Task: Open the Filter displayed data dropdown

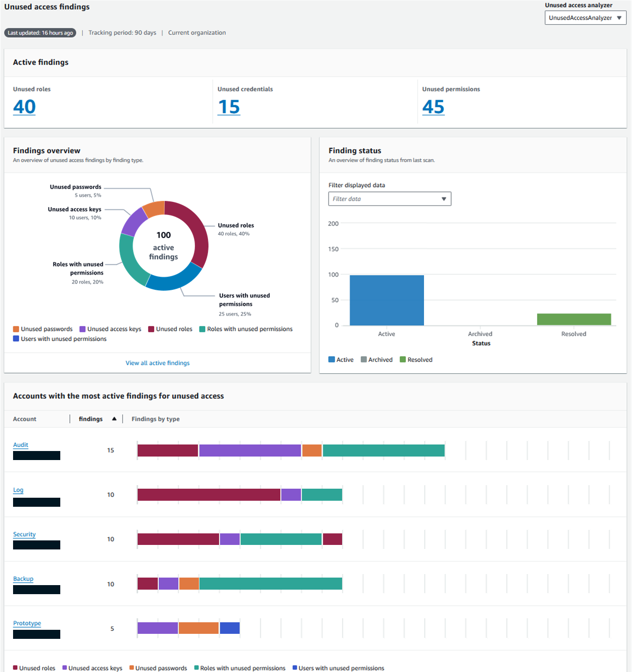Action: point(389,198)
